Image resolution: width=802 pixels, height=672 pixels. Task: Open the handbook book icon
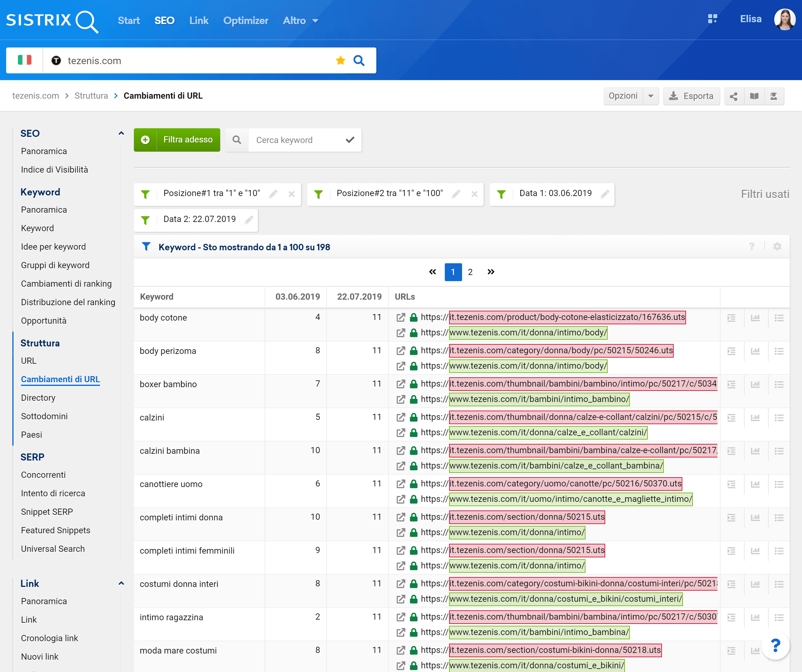pyautogui.click(x=754, y=96)
